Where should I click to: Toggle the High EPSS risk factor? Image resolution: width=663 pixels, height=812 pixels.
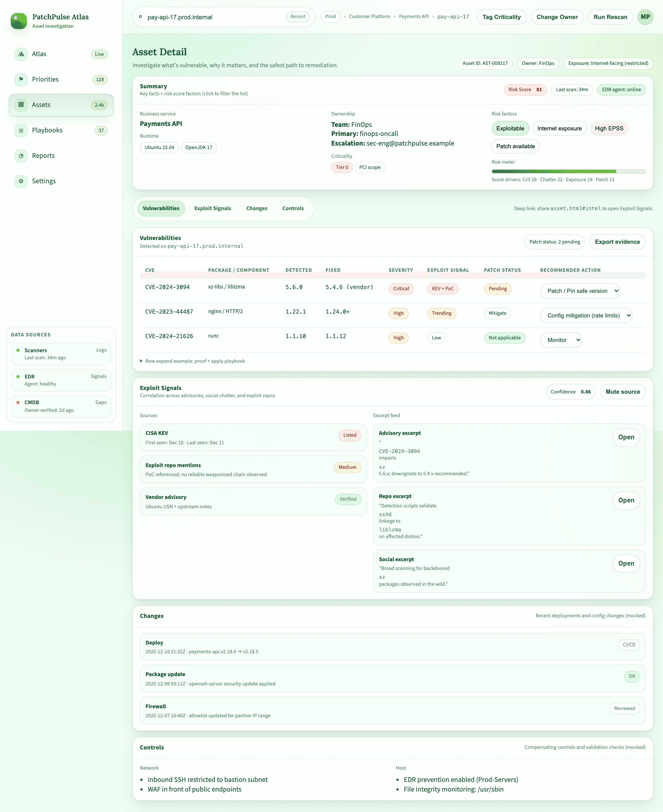pyautogui.click(x=609, y=128)
